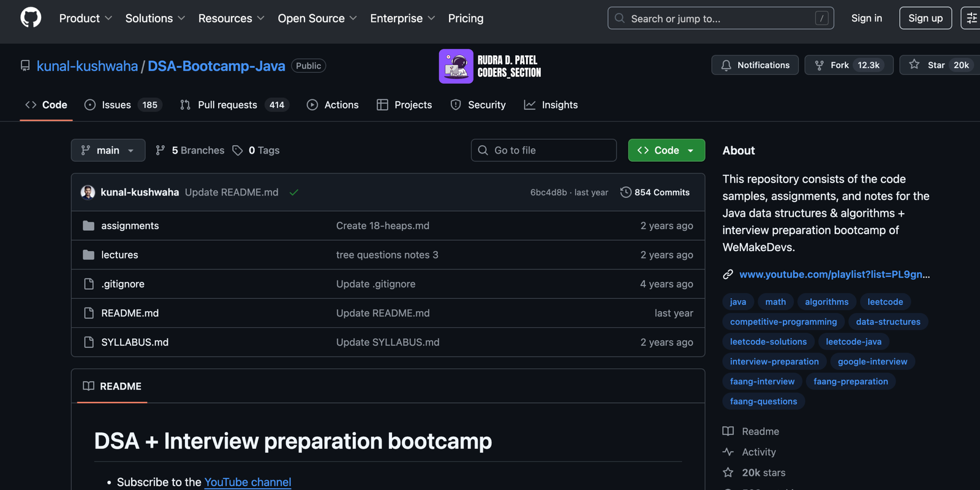
Task: View the 0 Tags page
Action: [x=256, y=150]
